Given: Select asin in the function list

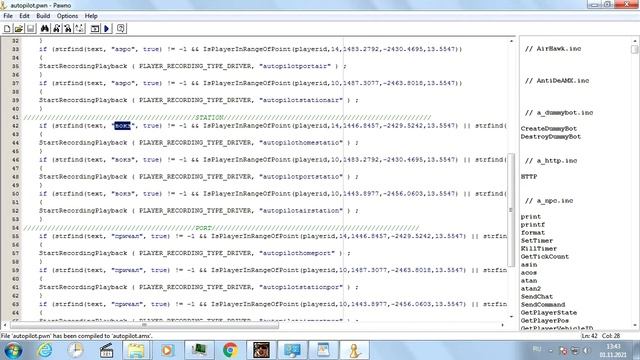Looking at the screenshot, I should tap(529, 265).
